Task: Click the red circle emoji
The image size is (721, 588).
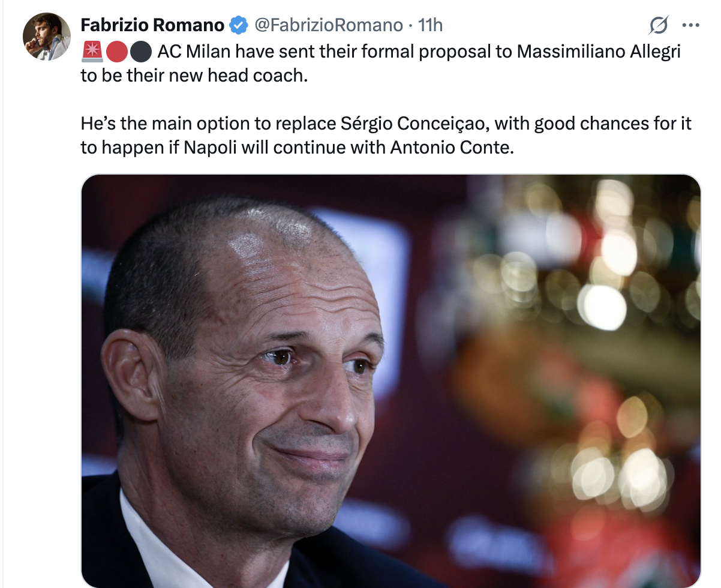Action: click(116, 52)
